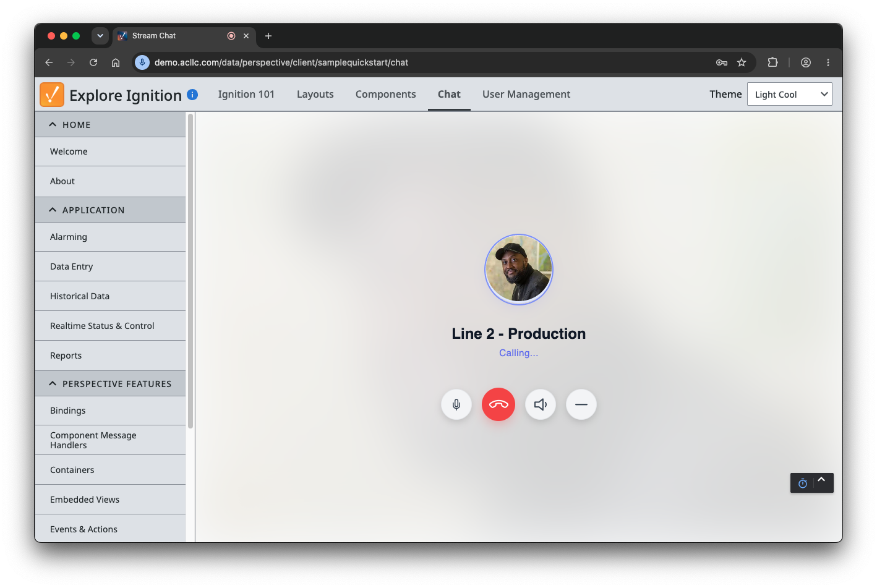The image size is (877, 588).
Task: Minimize the call with the minus button
Action: (x=581, y=404)
